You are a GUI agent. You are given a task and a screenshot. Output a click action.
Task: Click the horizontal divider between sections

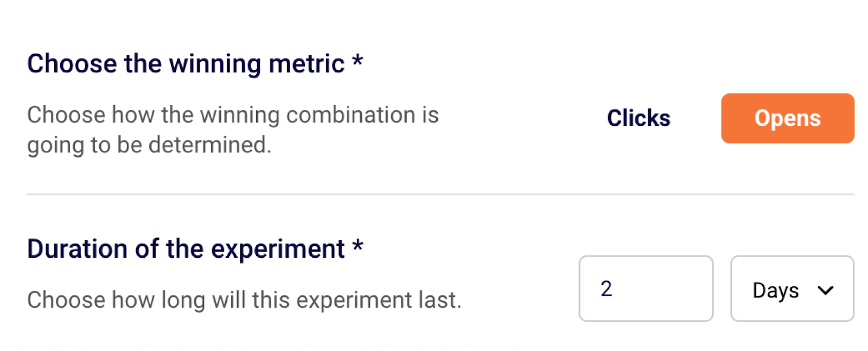[x=440, y=194]
